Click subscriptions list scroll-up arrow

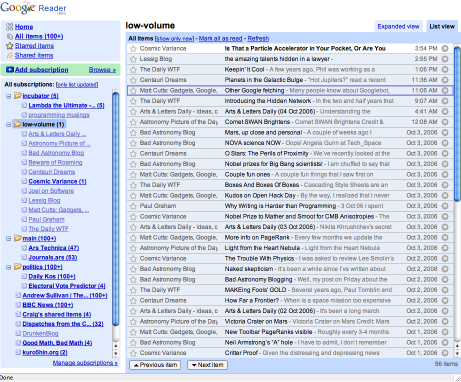coord(116,346)
